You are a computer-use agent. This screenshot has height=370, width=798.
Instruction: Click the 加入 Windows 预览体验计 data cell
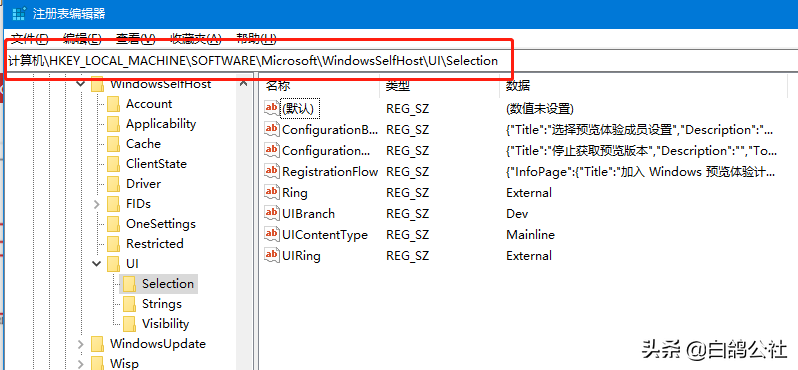641,172
